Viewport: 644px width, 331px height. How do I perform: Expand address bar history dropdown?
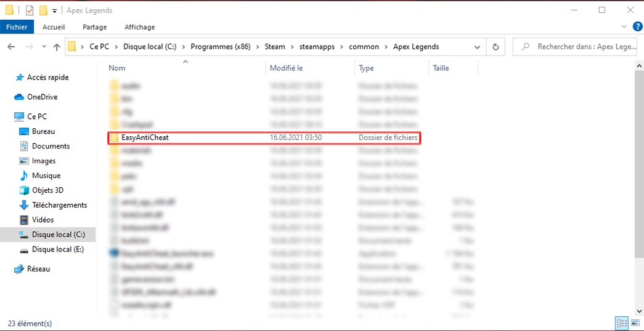[x=477, y=47]
